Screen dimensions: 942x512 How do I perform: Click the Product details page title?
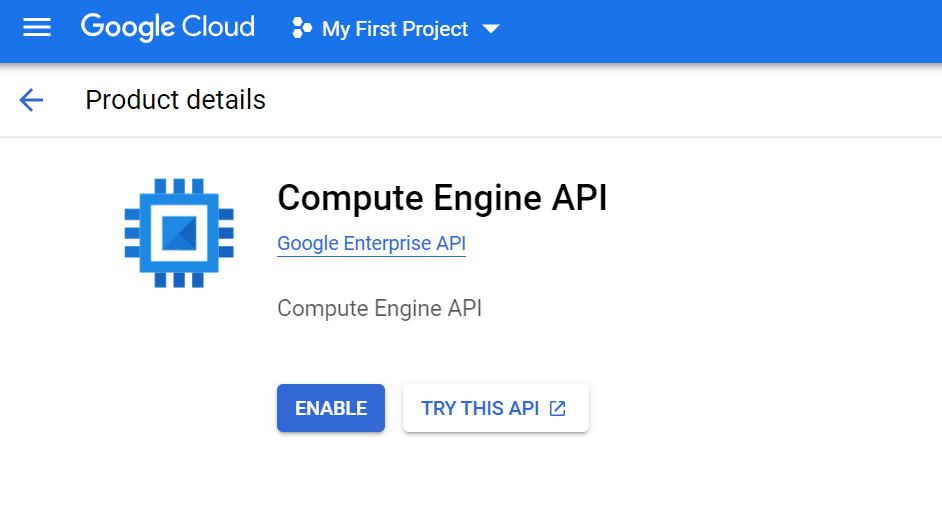pyautogui.click(x=175, y=100)
